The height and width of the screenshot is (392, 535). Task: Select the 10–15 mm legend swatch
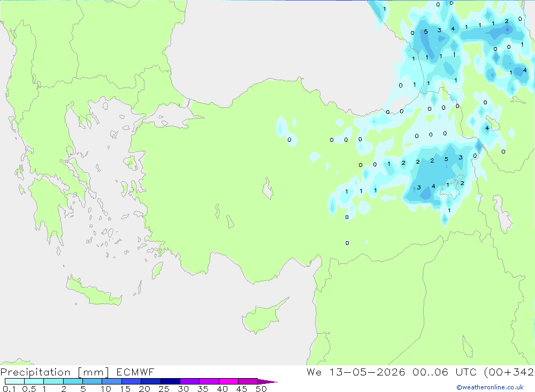click(x=112, y=381)
